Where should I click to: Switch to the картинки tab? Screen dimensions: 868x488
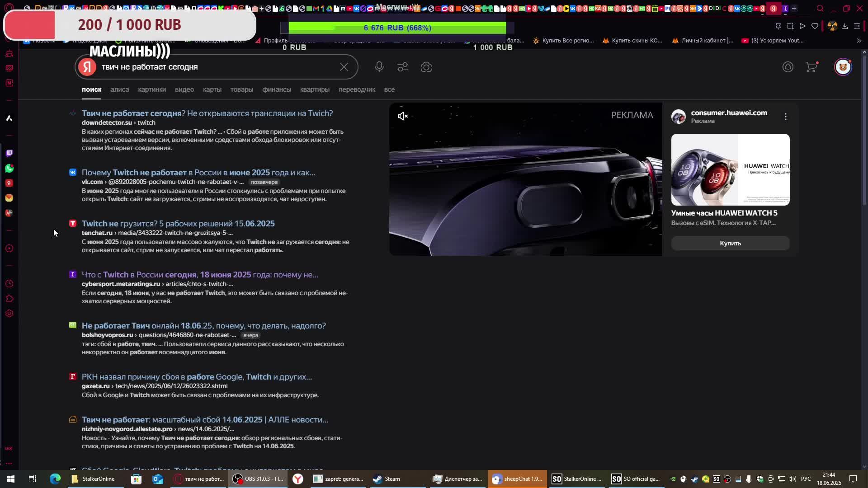[152, 89]
